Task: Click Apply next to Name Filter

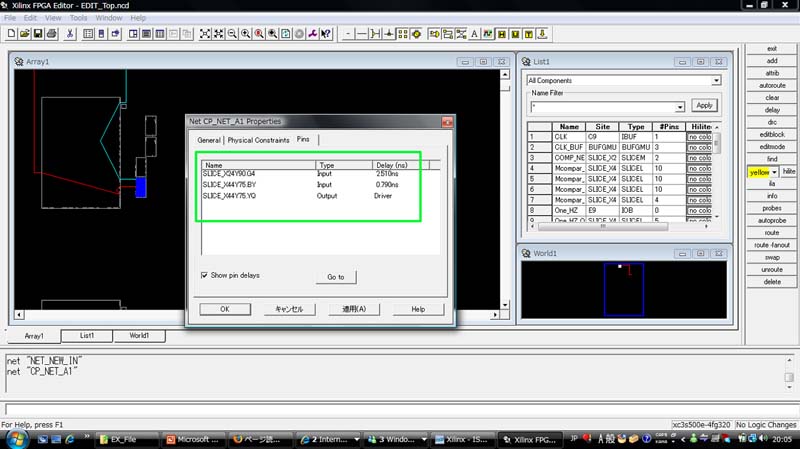Action: (705, 106)
